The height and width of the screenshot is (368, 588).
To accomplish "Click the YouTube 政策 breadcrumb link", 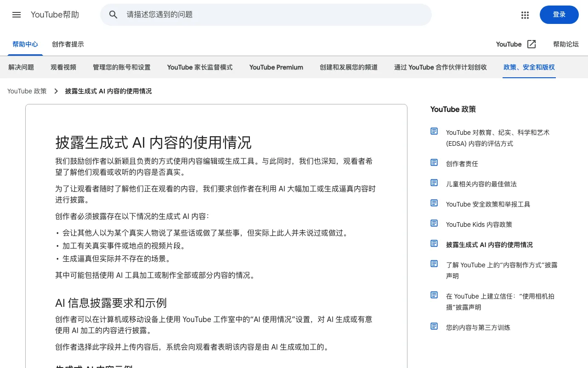I will point(27,91).
